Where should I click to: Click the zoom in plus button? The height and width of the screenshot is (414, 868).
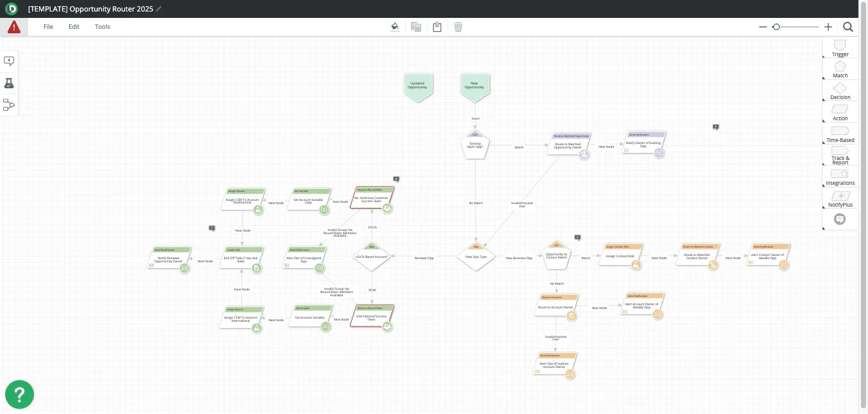[x=828, y=27]
